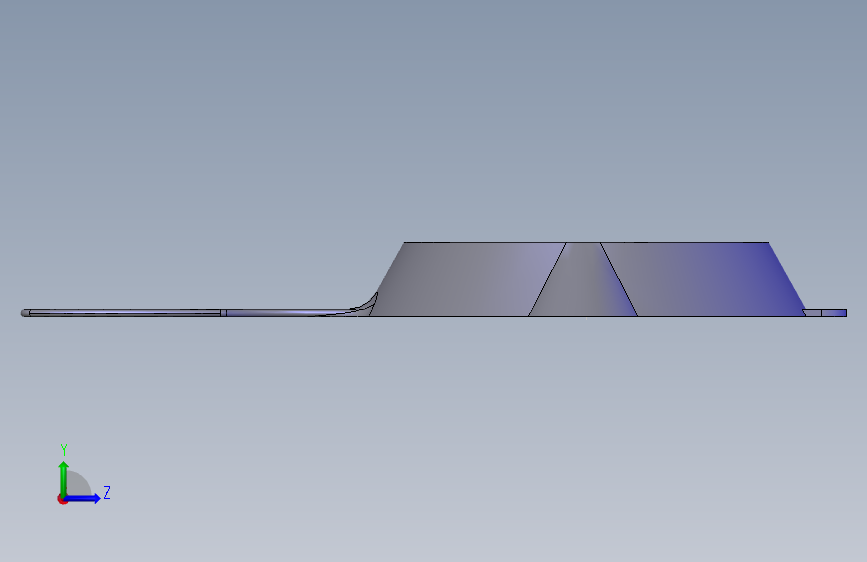Select the small tab on the model's right end

coord(826,313)
